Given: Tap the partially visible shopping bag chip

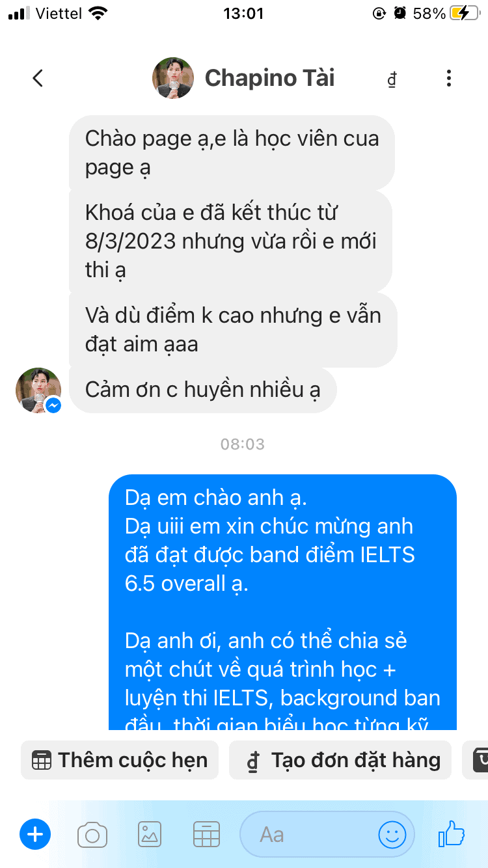Looking at the screenshot, I should (476, 760).
